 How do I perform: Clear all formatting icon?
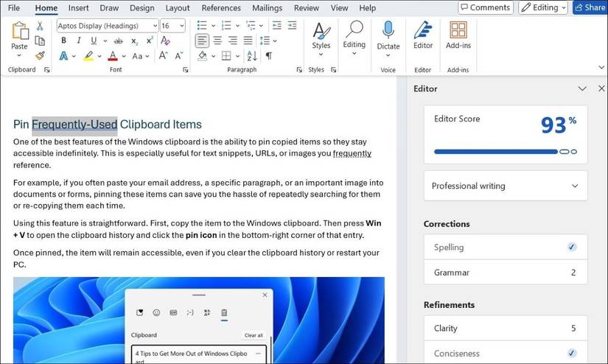coord(166,41)
